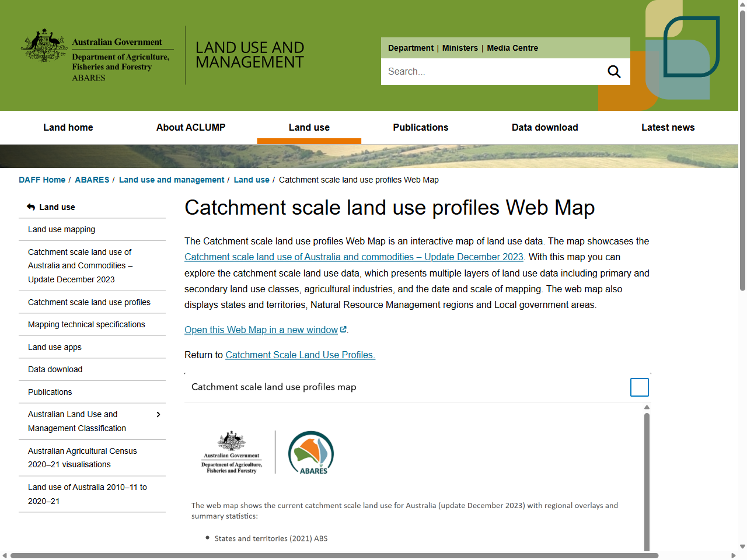Click the Australian Government crest logo

[44, 45]
